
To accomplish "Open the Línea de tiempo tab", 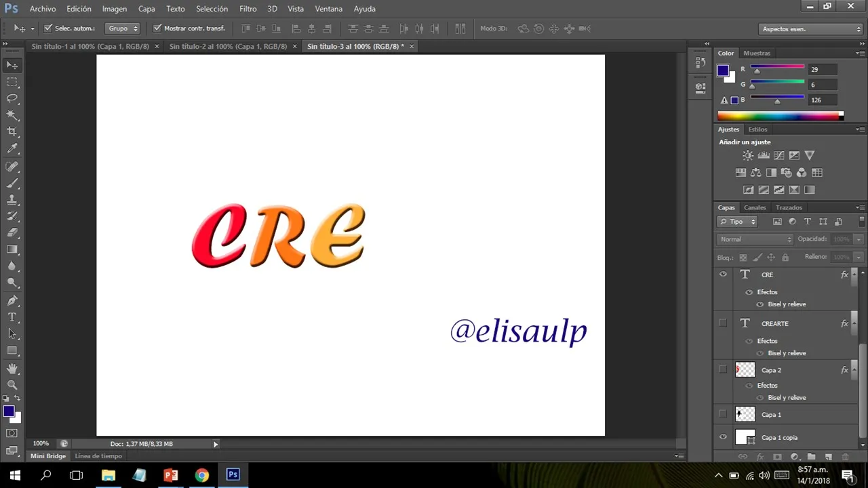I will pyautogui.click(x=98, y=456).
